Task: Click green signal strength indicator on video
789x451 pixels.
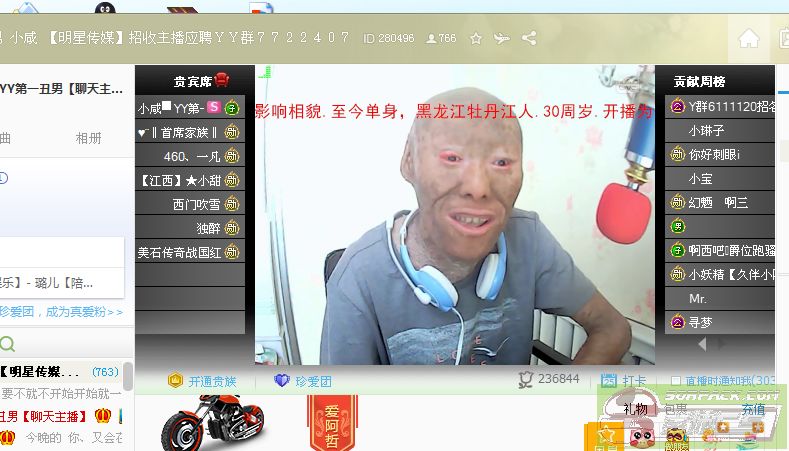Action: point(265,72)
